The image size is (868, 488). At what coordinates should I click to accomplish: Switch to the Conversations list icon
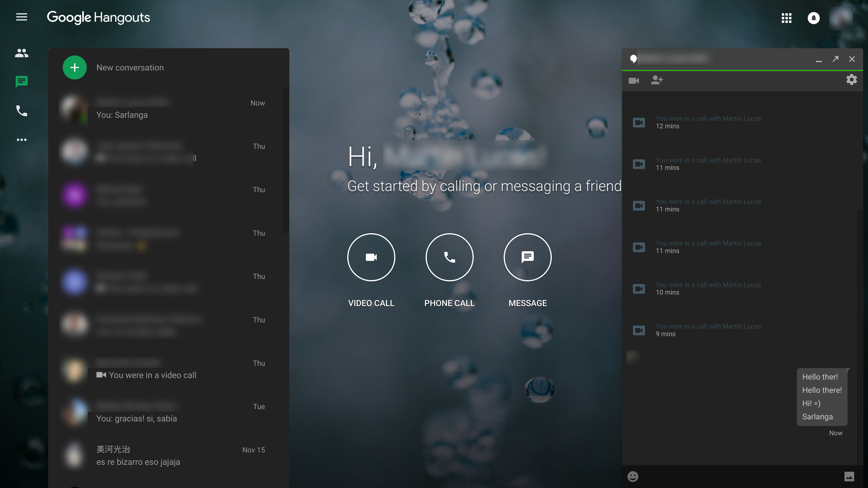click(x=22, y=82)
